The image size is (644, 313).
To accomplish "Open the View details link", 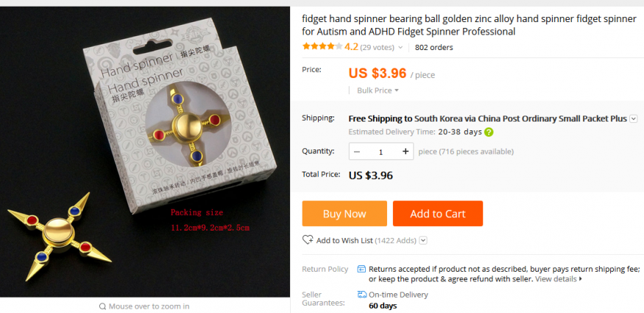I will pos(559,279).
